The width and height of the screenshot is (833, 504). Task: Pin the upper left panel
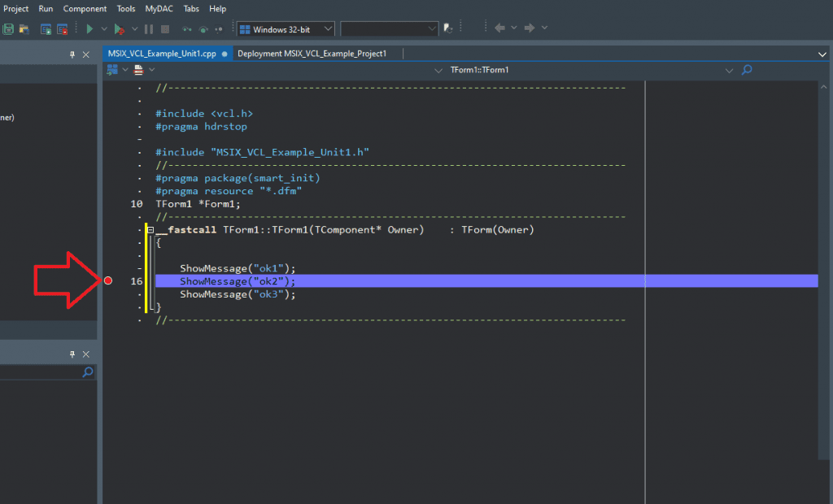(x=72, y=54)
